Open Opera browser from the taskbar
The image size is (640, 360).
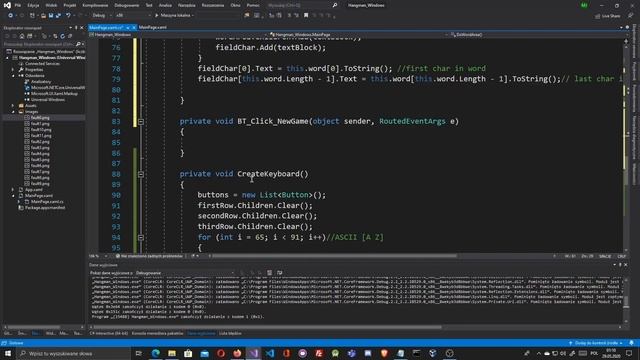point(221,353)
